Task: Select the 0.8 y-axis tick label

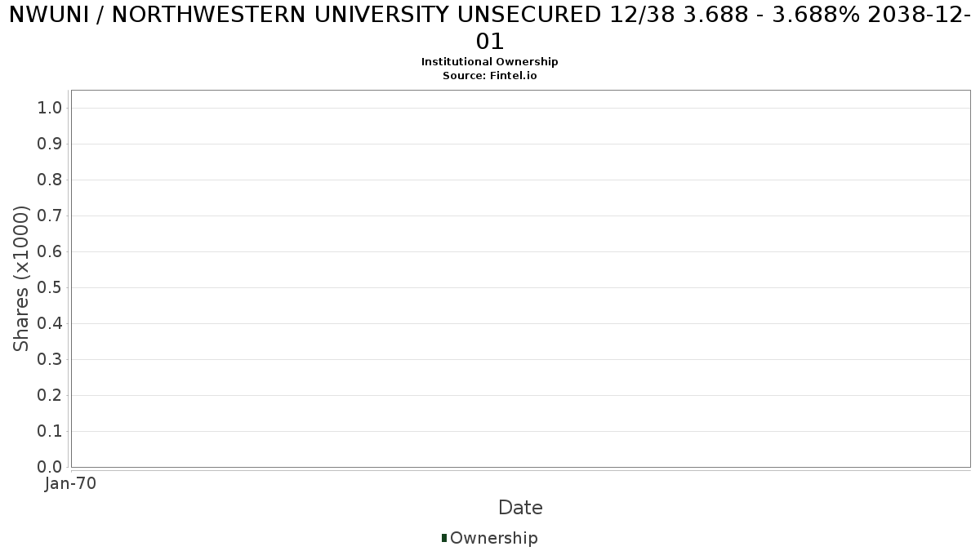Action: [50, 180]
